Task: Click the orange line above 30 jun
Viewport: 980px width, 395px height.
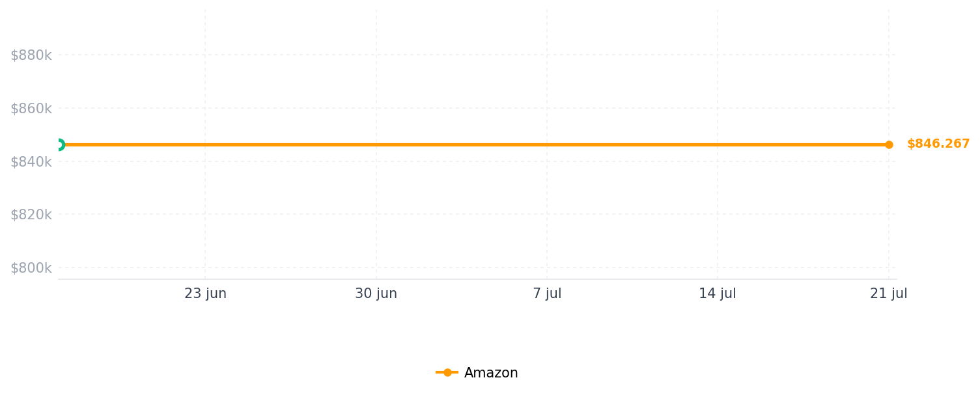Action: click(x=376, y=144)
